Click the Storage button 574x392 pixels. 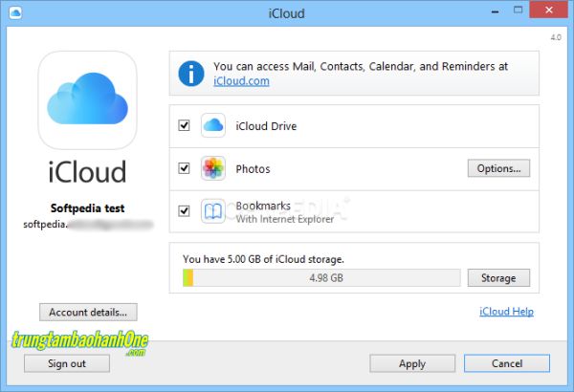click(x=498, y=278)
